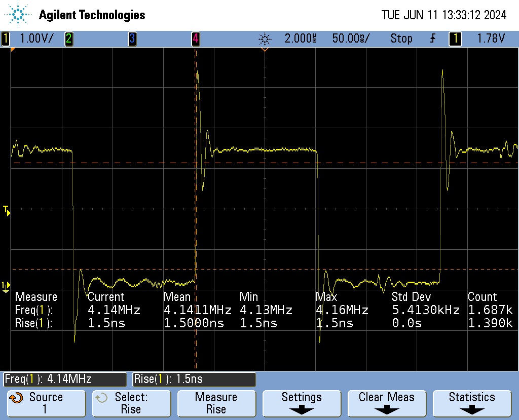Click the Agilent Technologies starburst logo
519x420 pixels.
[18, 14]
